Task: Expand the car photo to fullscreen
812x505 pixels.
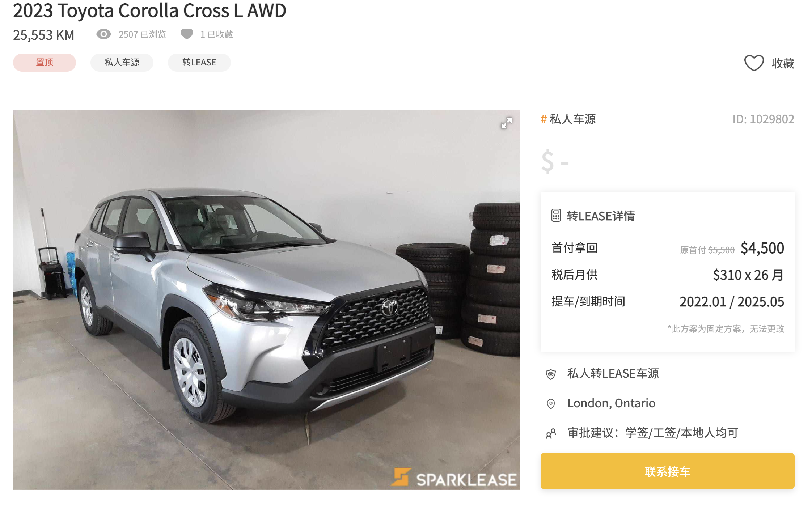Action: coord(506,123)
